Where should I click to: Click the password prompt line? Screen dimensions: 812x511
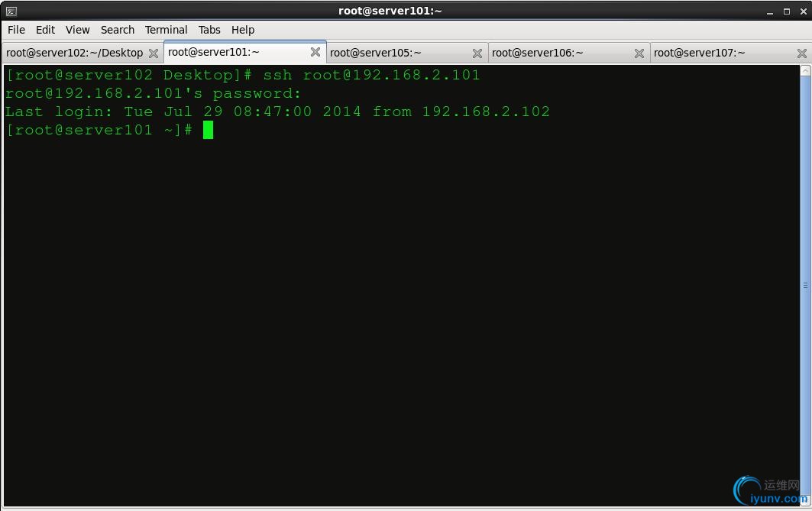pyautogui.click(x=153, y=94)
